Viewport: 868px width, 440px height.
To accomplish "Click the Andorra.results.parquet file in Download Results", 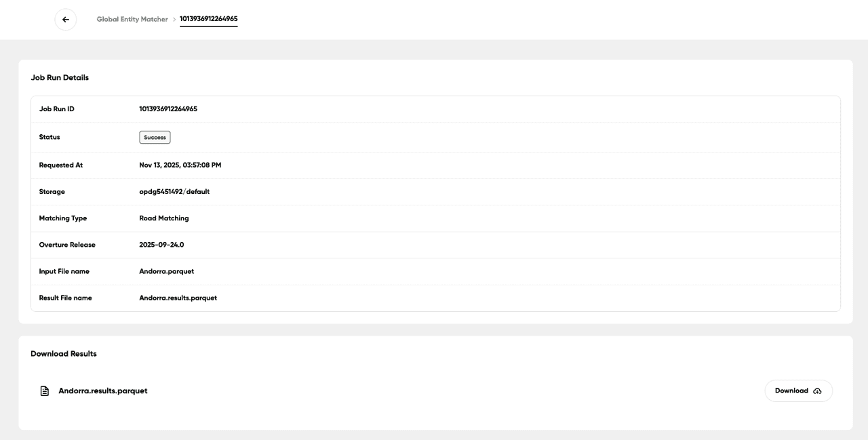I will click(103, 391).
